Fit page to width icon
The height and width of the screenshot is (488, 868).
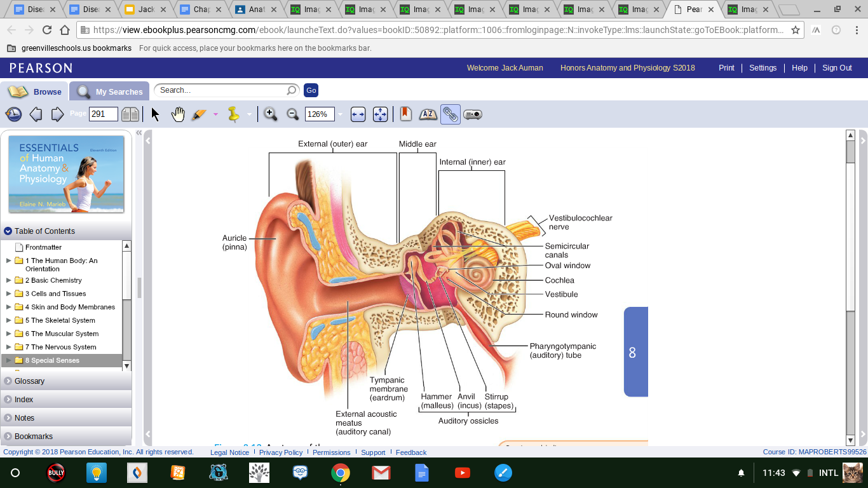point(358,114)
